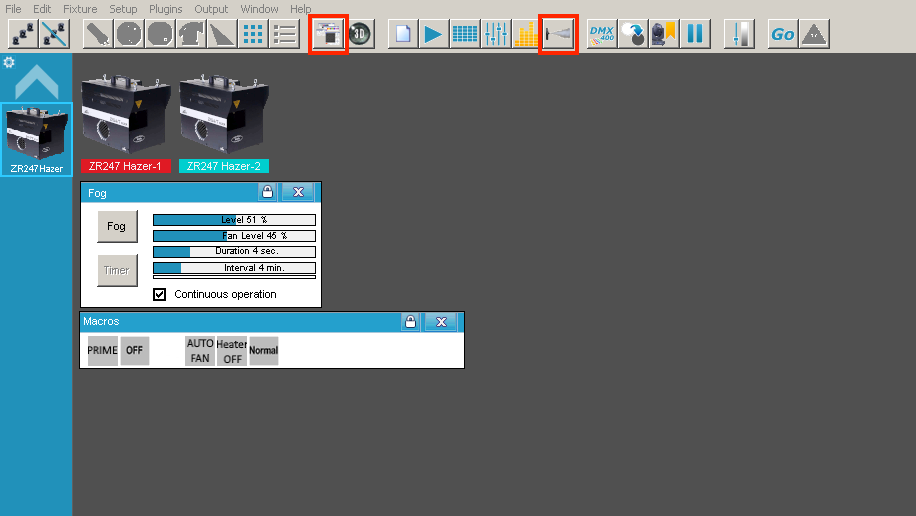Open the blue cue grid icon
916x516 pixels.
point(465,34)
